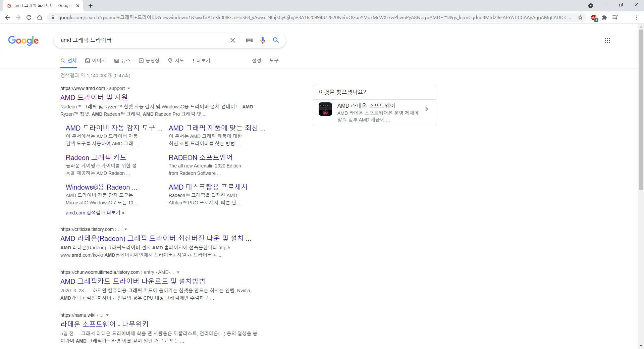644x349 pixels.
Task: Switch to the 동영상 tab
Action: coord(149,60)
